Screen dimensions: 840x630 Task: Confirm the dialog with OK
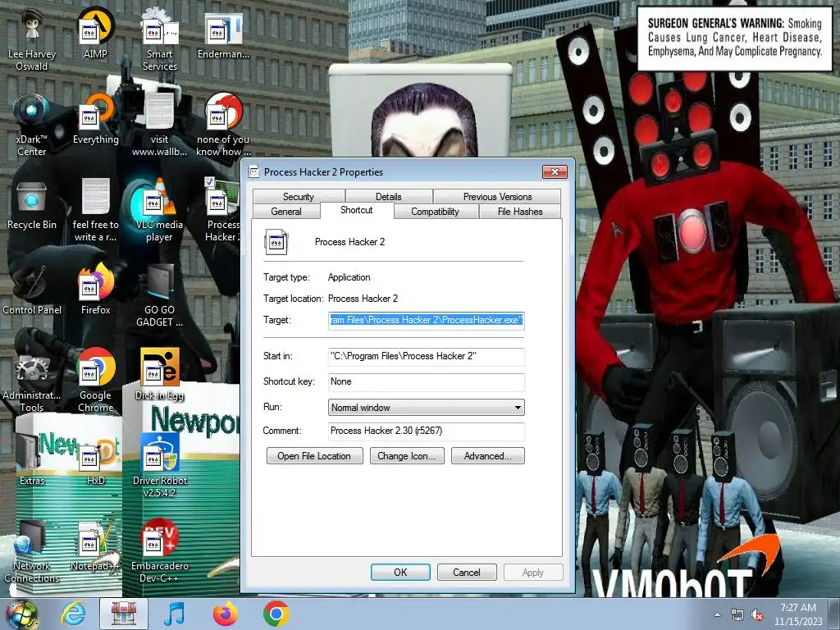[x=400, y=572]
